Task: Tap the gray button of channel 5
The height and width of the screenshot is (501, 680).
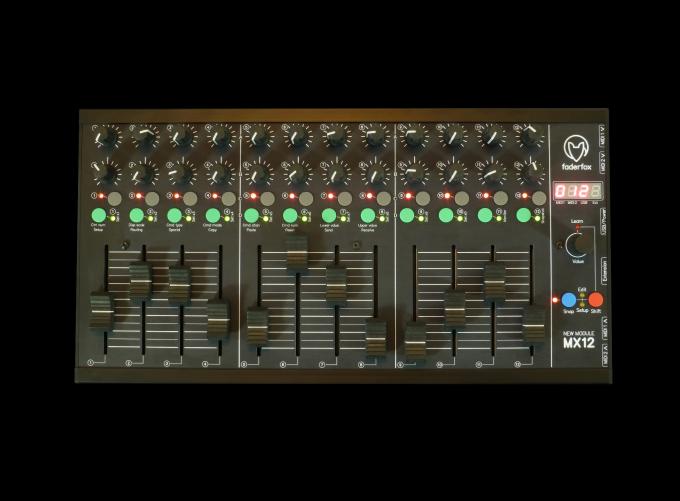Action: tap(268, 198)
